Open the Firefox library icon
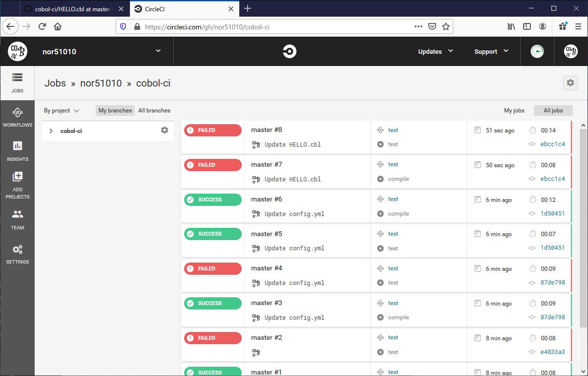This screenshot has width=588, height=376. pyautogui.click(x=511, y=26)
